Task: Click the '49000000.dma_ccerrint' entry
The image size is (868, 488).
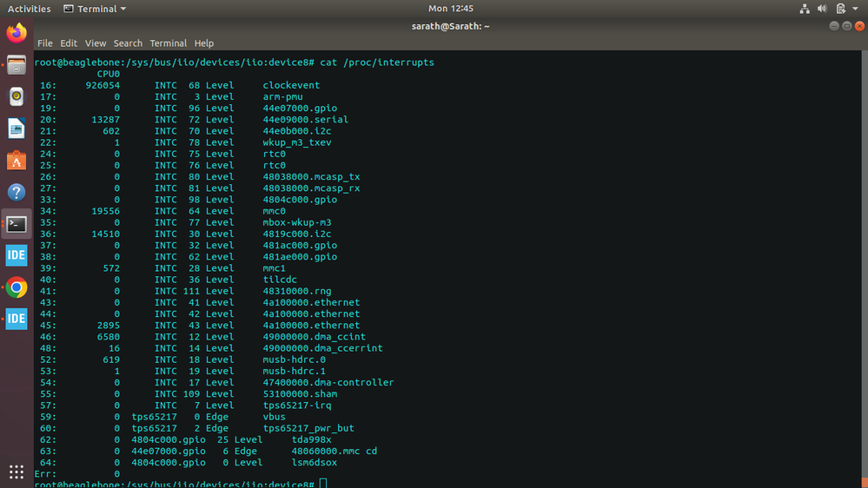Action: click(x=322, y=348)
